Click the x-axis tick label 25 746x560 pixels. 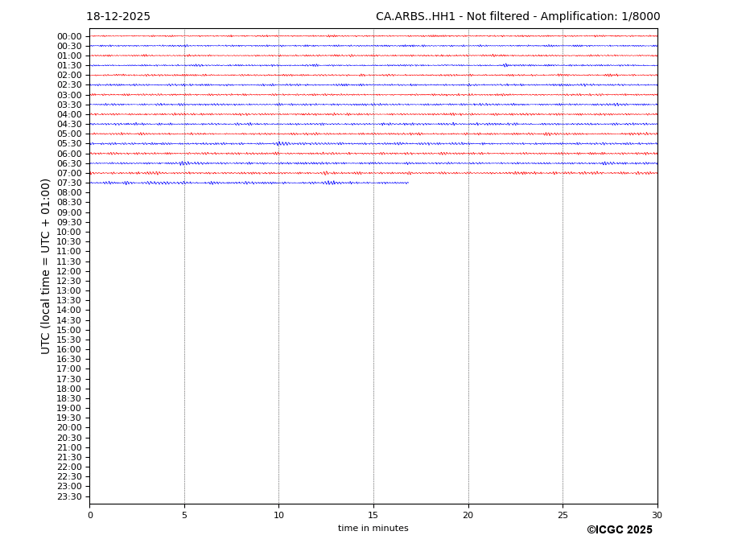point(563,515)
